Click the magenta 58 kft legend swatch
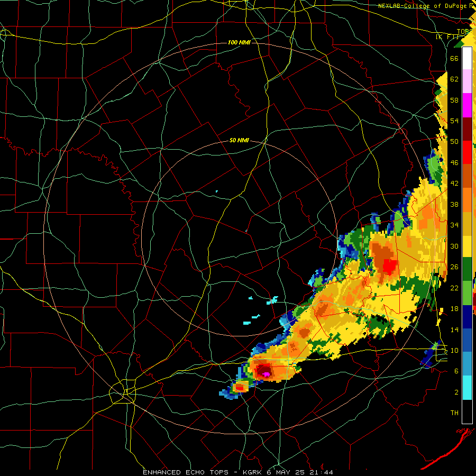The width and height of the screenshot is (476, 476). [x=467, y=105]
